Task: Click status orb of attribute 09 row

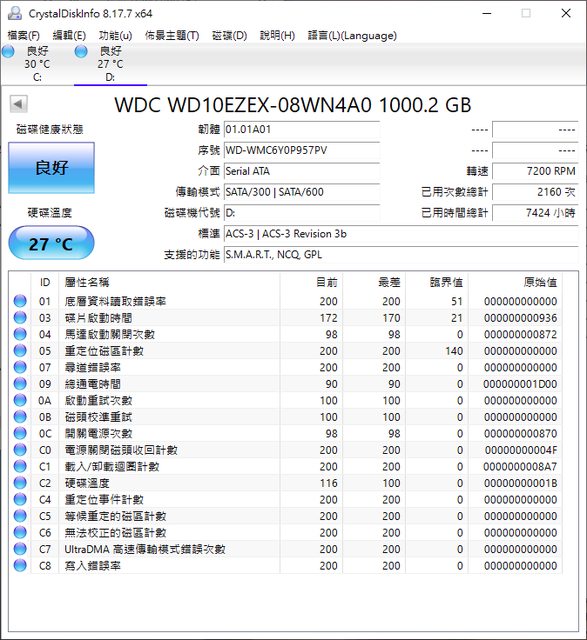Action: [20, 384]
